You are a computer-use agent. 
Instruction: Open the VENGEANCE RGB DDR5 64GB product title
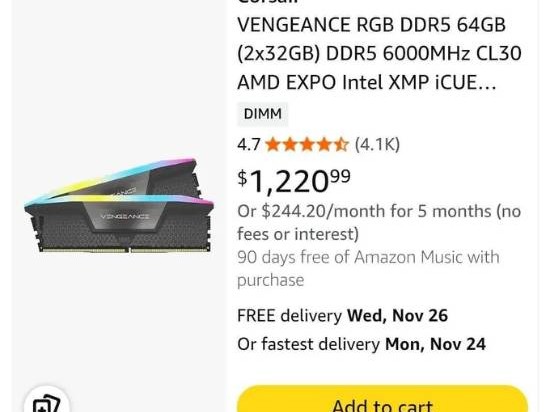click(379, 54)
